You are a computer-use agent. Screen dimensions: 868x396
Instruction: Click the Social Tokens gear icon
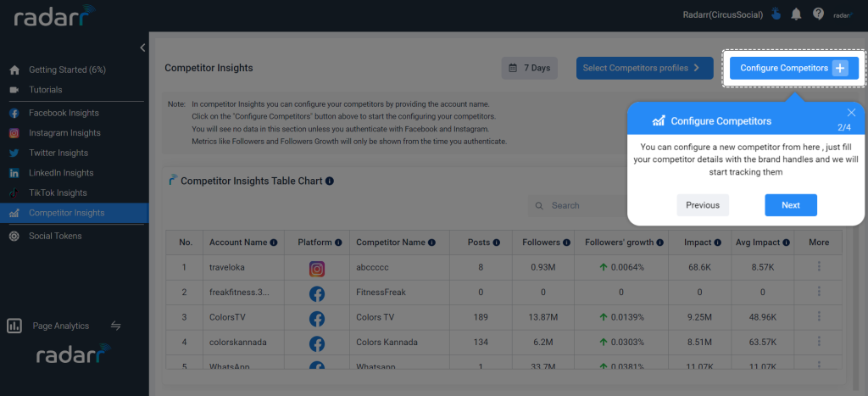14,236
